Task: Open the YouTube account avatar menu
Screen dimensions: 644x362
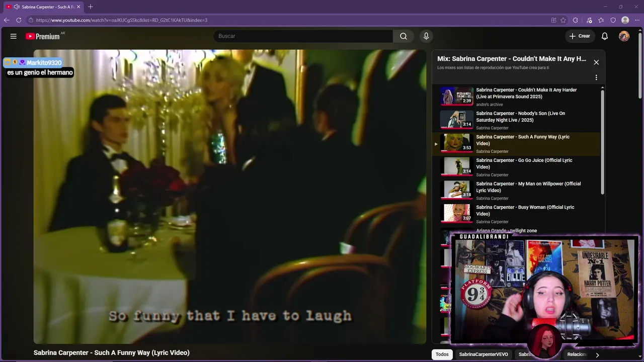Action: click(x=624, y=36)
